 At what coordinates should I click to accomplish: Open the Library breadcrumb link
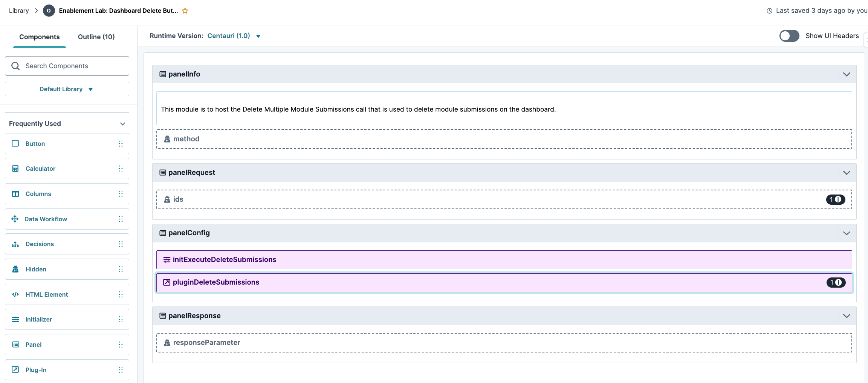[18, 11]
